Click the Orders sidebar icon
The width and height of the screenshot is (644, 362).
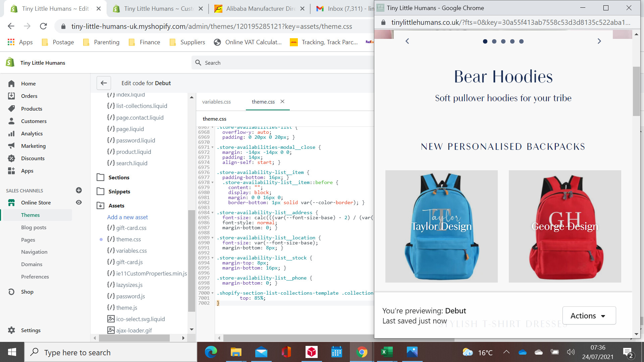pyautogui.click(x=11, y=96)
